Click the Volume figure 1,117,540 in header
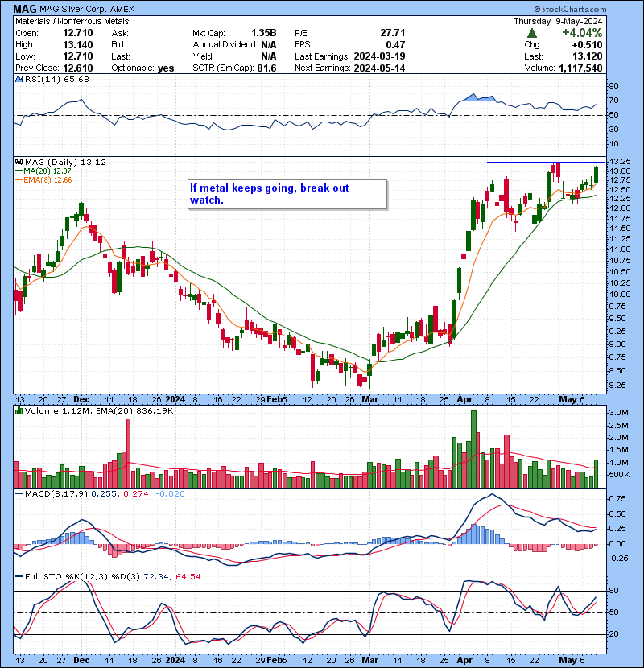This screenshot has height=668, width=644. [580, 68]
